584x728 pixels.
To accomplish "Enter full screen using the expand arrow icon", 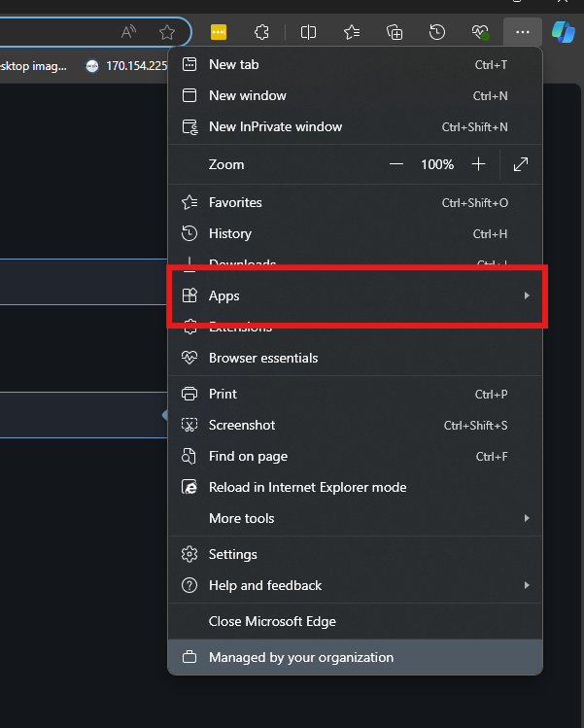I will 521,164.
